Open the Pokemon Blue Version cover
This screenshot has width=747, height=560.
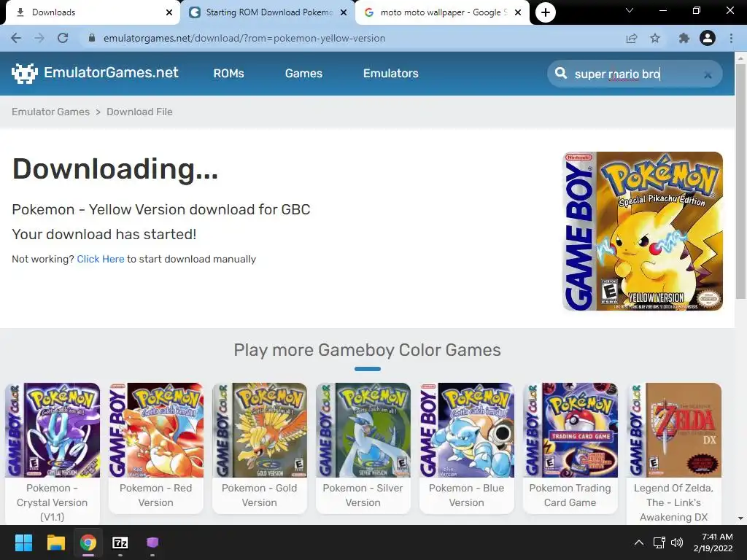[x=467, y=430]
